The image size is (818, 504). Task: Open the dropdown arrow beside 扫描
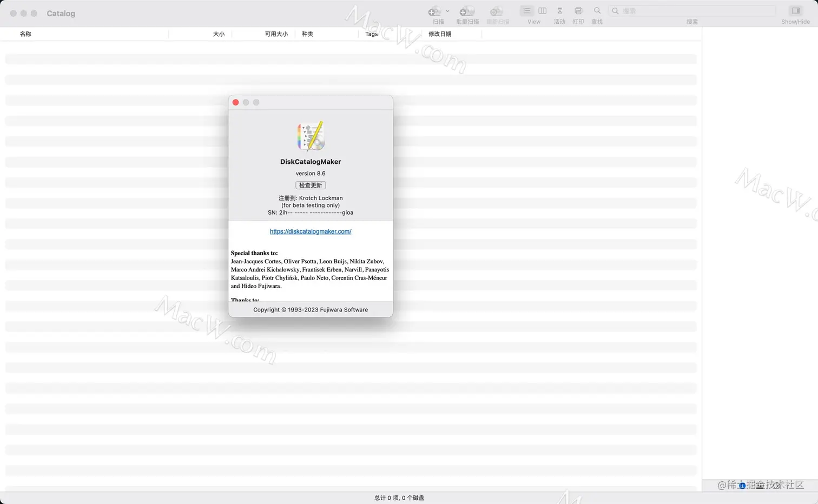(447, 11)
